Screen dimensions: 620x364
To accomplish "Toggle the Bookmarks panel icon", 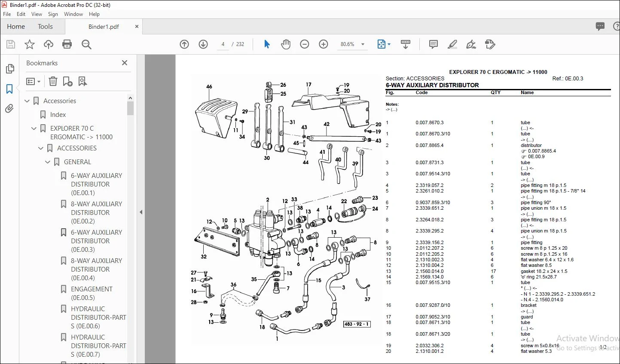I will point(9,89).
